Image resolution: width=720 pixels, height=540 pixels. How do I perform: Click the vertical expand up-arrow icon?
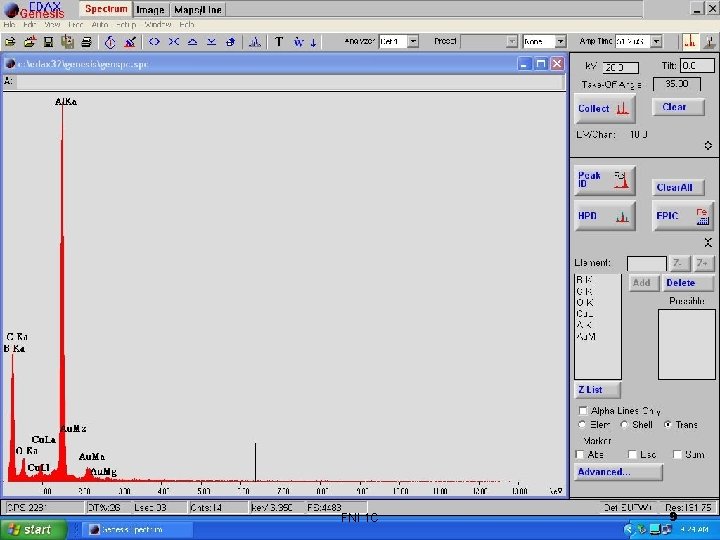[x=192, y=42]
